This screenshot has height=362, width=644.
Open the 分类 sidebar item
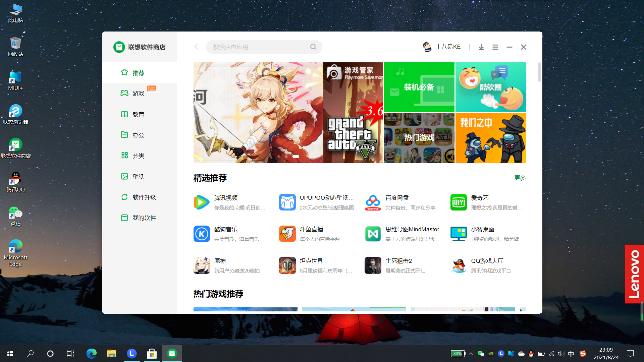tap(139, 156)
